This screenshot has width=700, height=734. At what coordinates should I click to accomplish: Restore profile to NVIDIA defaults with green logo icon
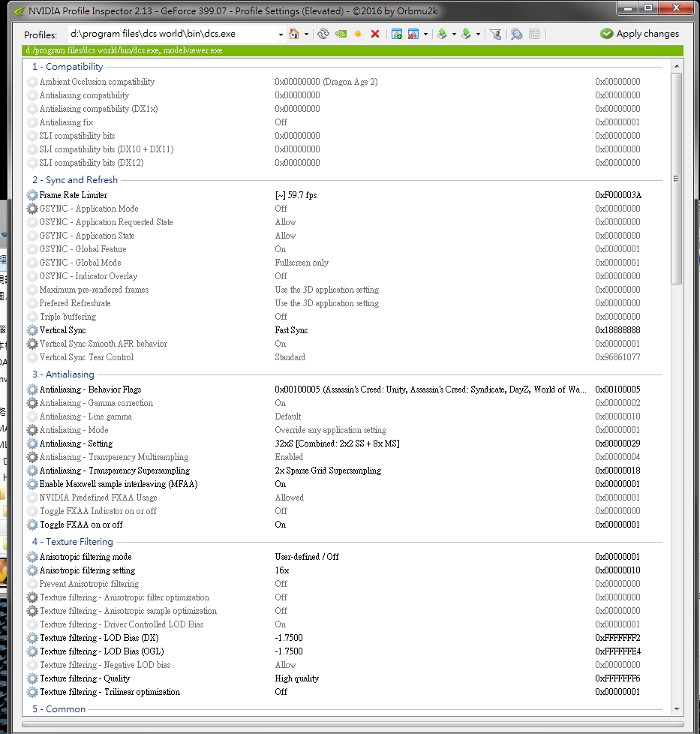(341, 34)
